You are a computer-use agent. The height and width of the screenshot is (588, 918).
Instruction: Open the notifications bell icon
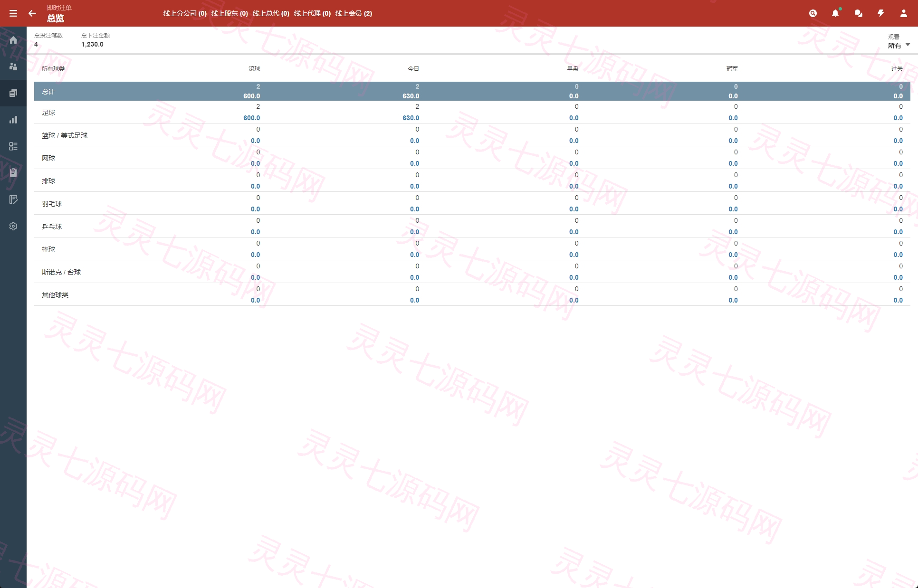point(835,13)
